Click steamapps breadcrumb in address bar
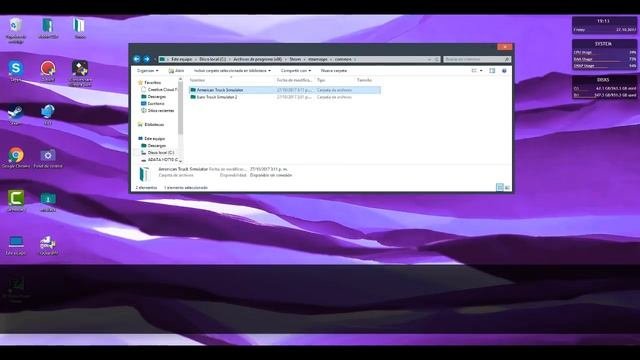Image resolution: width=640 pixels, height=360 pixels. 318,59
